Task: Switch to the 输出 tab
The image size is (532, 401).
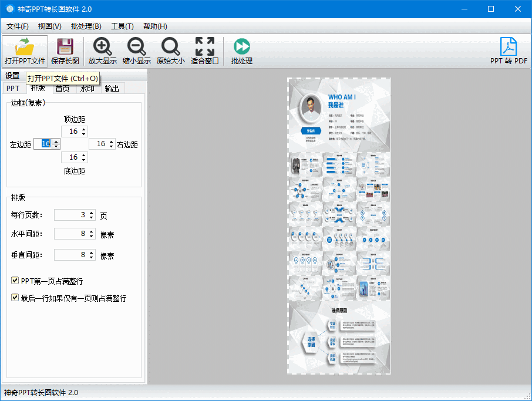Action: click(112, 89)
